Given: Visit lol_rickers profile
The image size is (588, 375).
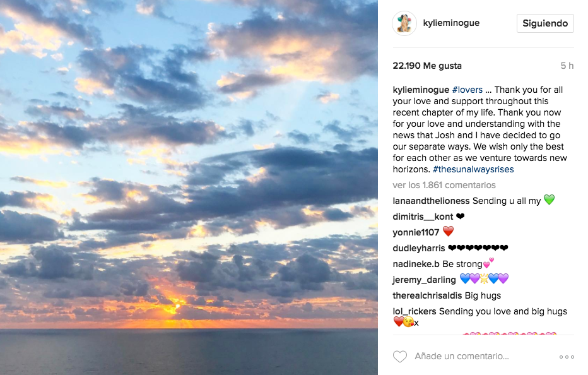Looking at the screenshot, I should click(414, 311).
